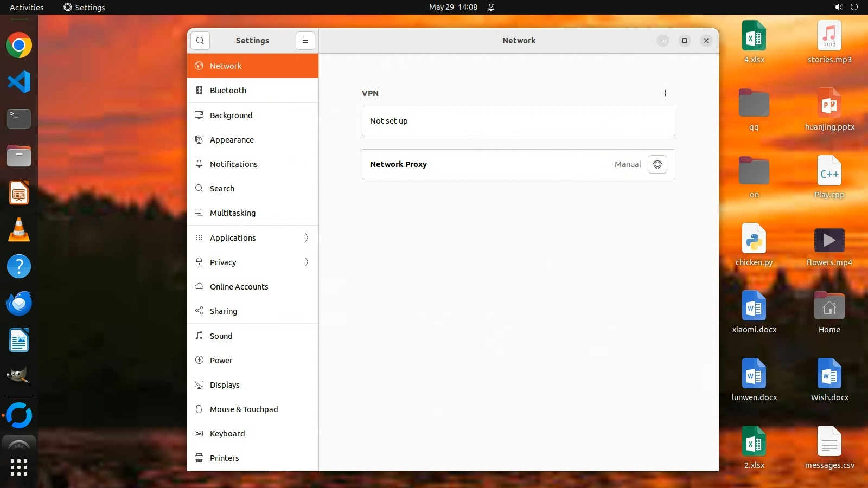Image resolution: width=868 pixels, height=488 pixels.
Task: Click the search icon in Settings header
Action: tap(200, 41)
